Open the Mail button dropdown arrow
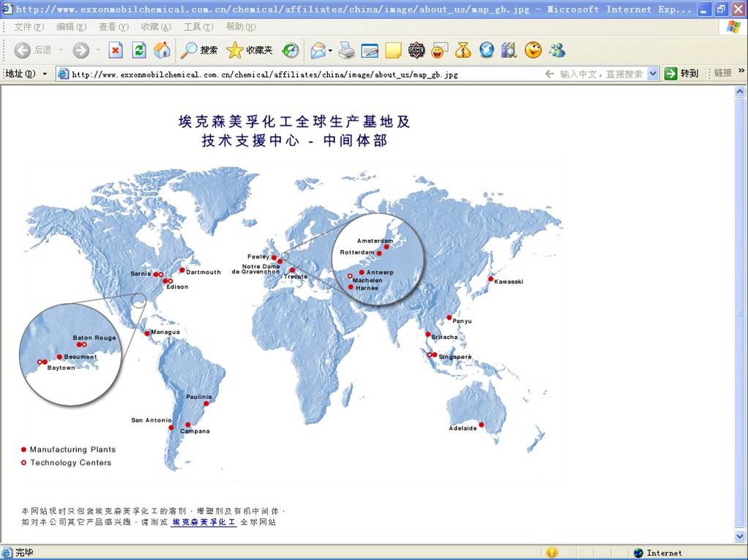748x560 pixels. (x=330, y=50)
